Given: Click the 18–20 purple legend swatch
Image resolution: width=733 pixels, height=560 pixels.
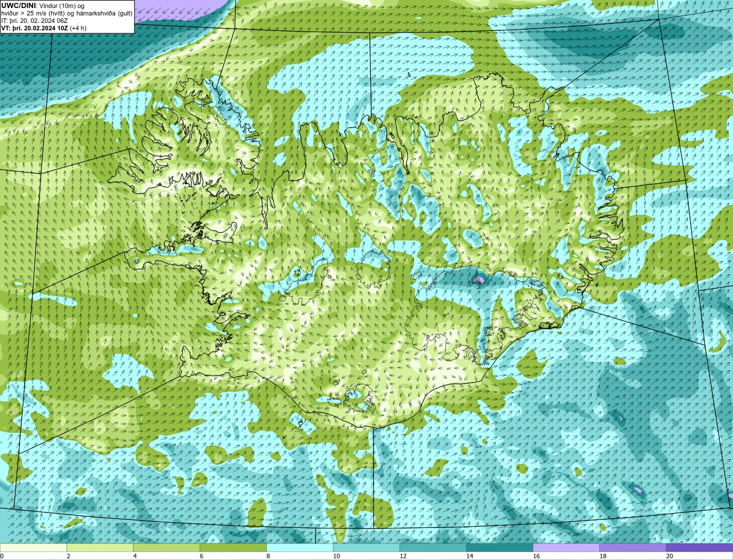Looking at the screenshot, I should pyautogui.click(x=633, y=547).
